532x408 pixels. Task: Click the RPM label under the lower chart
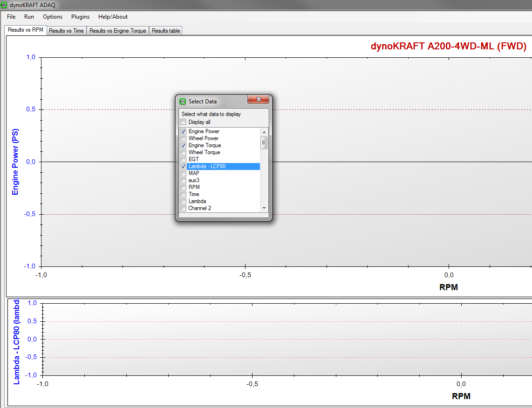(x=461, y=396)
